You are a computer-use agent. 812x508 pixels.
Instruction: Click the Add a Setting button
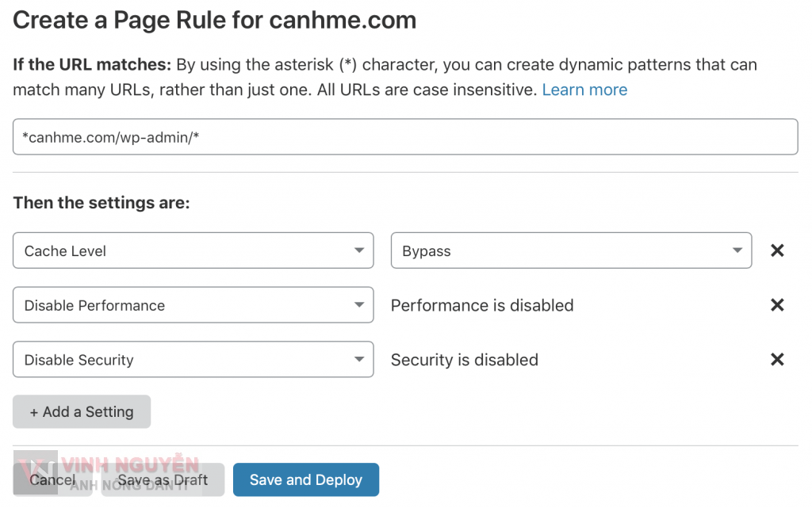coord(82,412)
